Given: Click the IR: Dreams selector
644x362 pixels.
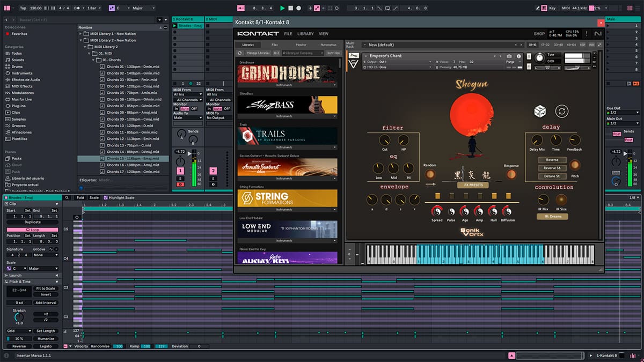Looking at the screenshot, I should [552, 216].
